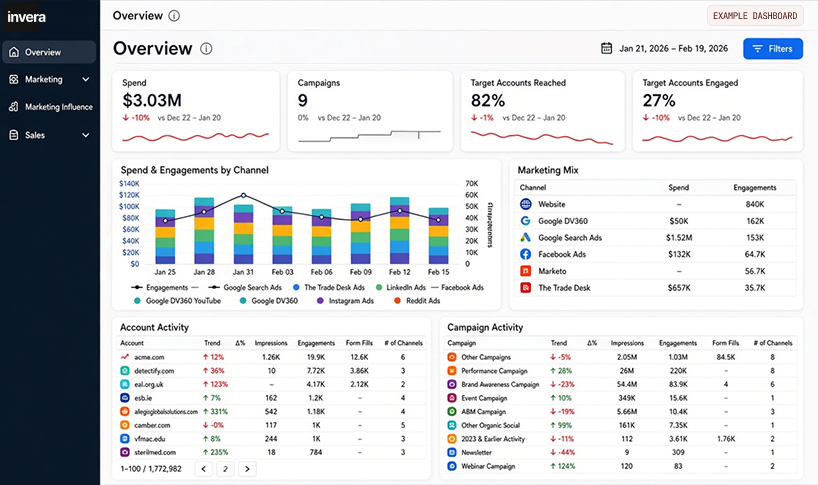
Task: Click the Brand Awareness Campaign icon
Action: pos(452,384)
